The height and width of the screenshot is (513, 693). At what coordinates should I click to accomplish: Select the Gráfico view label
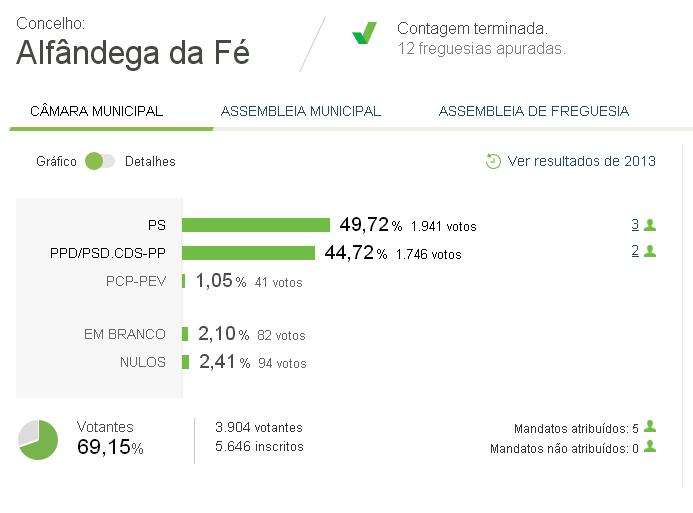click(x=56, y=162)
